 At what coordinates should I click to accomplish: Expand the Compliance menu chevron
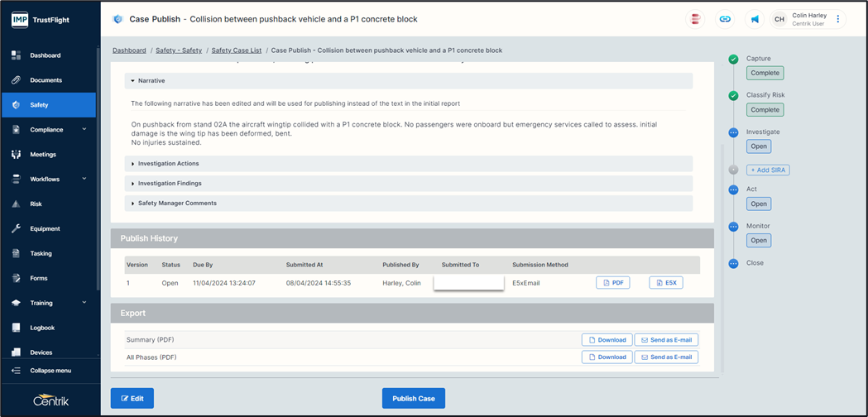click(x=84, y=130)
